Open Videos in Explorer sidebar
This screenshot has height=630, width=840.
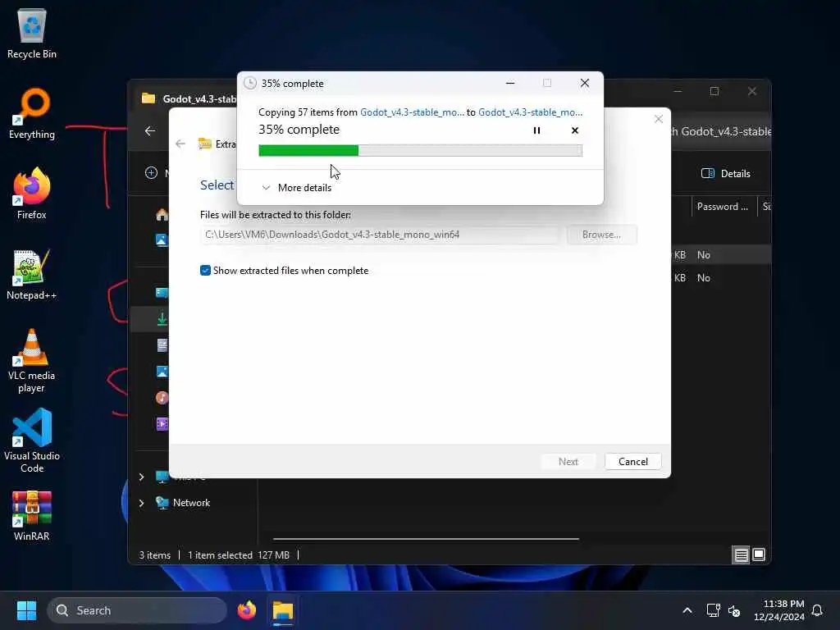pos(162,424)
